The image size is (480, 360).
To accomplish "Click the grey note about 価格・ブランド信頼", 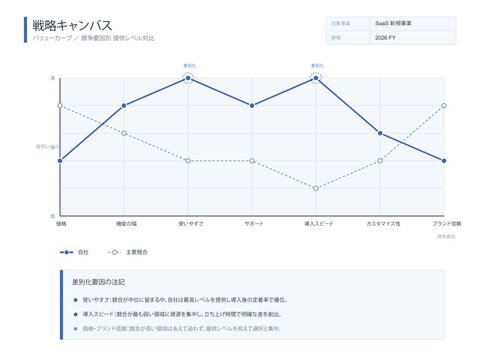I will 182,329.
